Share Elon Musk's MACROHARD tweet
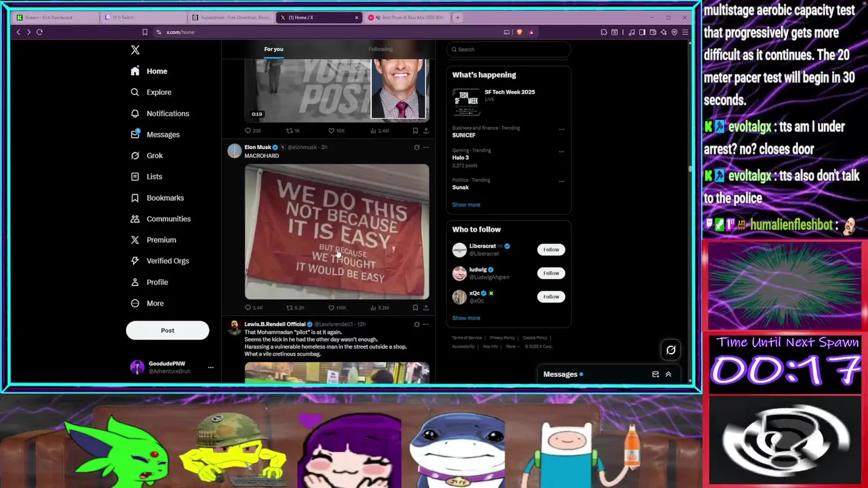868x488 pixels. pyautogui.click(x=426, y=308)
